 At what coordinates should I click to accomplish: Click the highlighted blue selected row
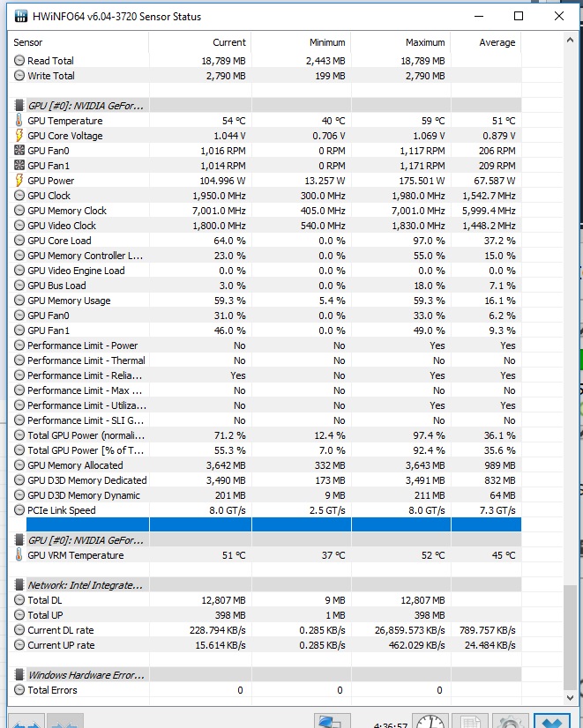tap(273, 524)
